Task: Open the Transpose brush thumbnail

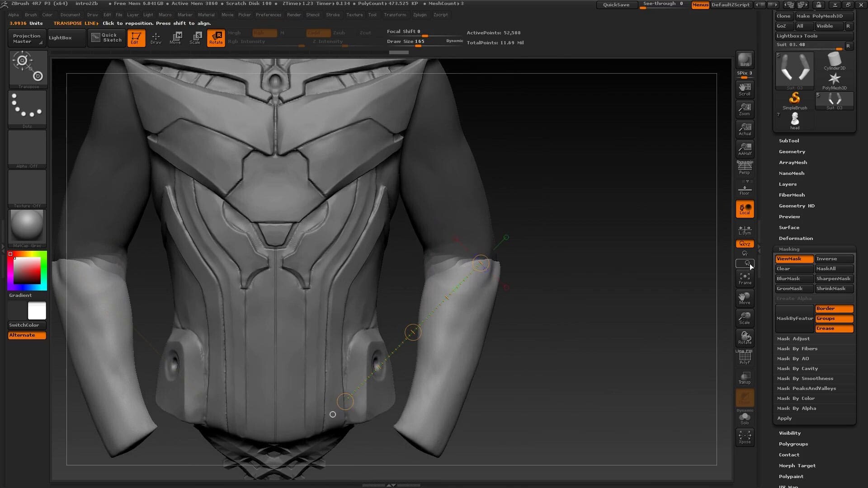Action: [28, 70]
